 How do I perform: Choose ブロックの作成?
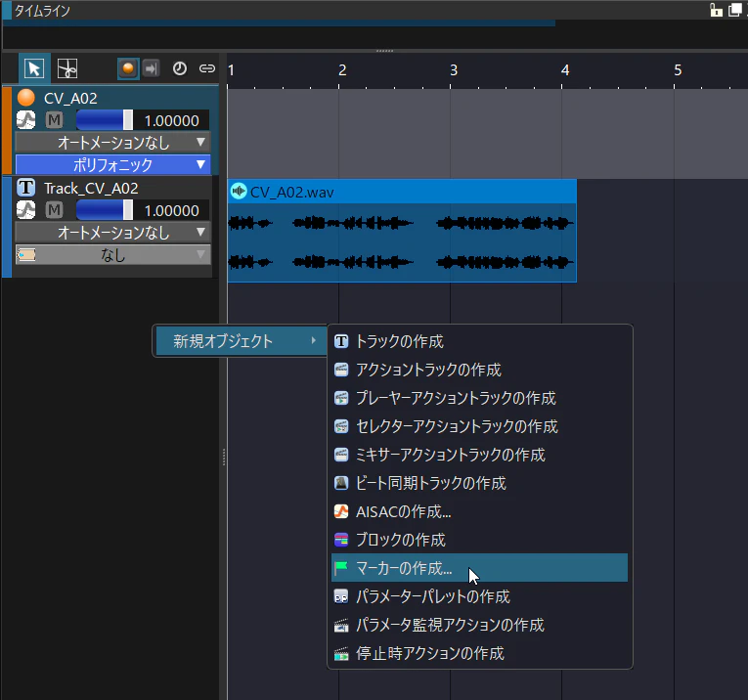pyautogui.click(x=479, y=540)
